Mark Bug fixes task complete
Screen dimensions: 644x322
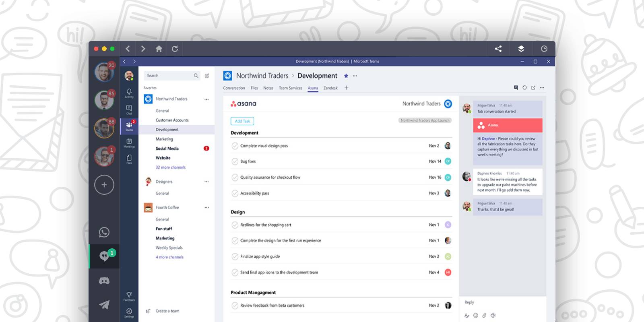pos(235,161)
